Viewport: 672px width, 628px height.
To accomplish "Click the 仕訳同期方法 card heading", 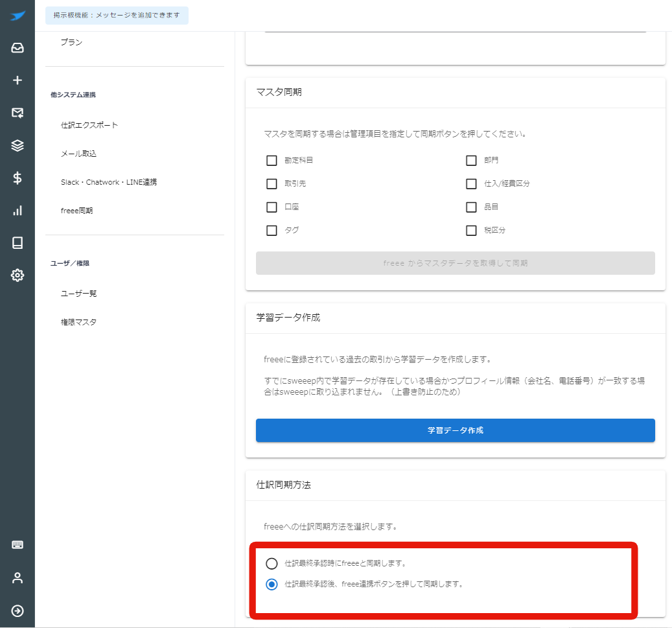I will click(x=283, y=485).
